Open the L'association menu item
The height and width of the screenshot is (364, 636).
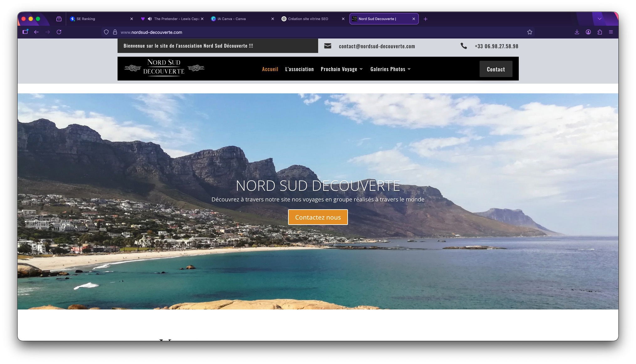(299, 69)
